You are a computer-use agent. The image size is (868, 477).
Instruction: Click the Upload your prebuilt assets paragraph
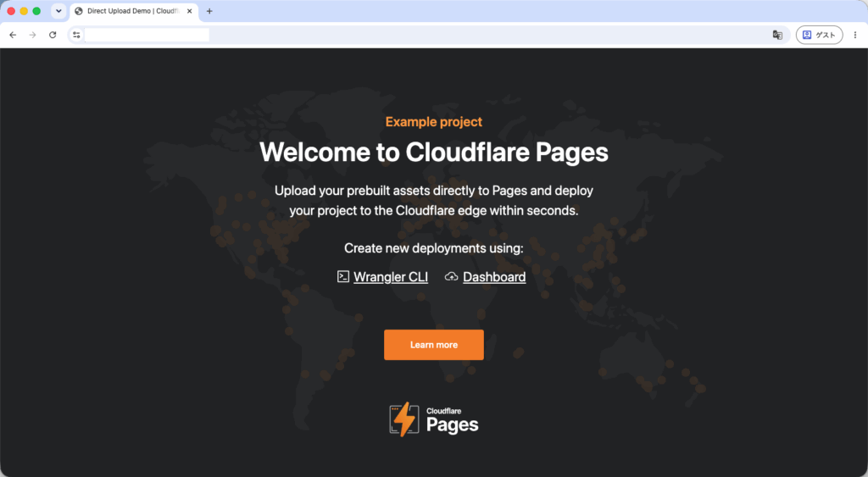tap(434, 200)
